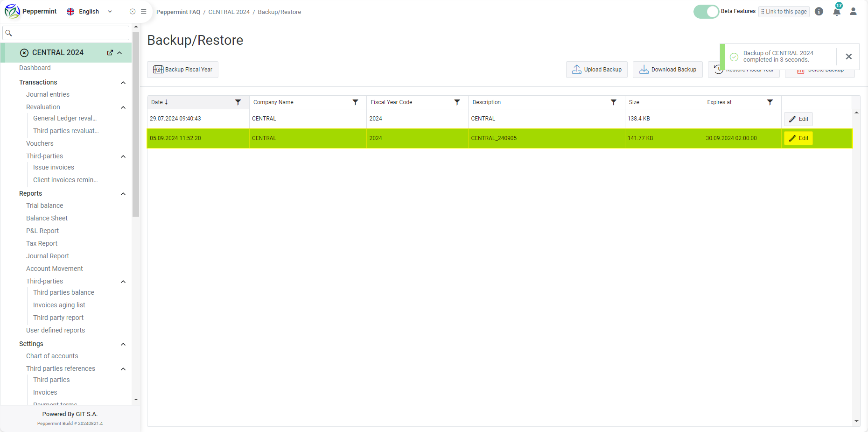The height and width of the screenshot is (432, 868).
Task: Click the sidebar vertical scrollbar
Action: (x=136, y=124)
